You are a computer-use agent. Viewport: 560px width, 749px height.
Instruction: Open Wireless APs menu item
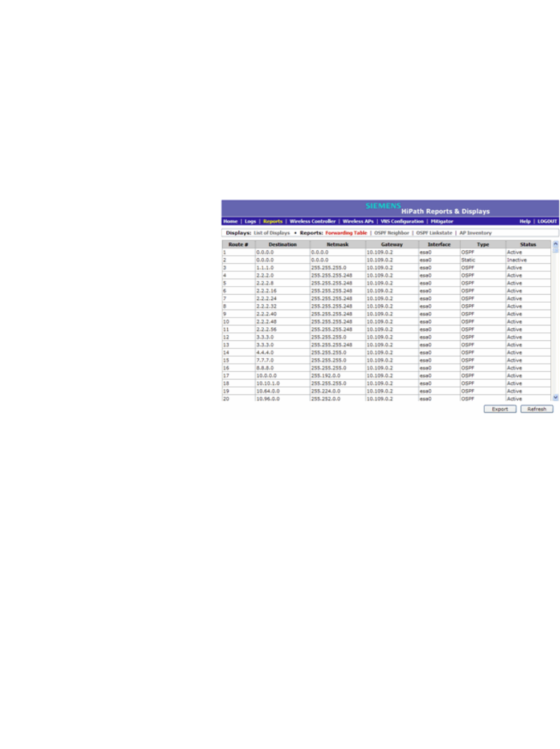point(358,221)
